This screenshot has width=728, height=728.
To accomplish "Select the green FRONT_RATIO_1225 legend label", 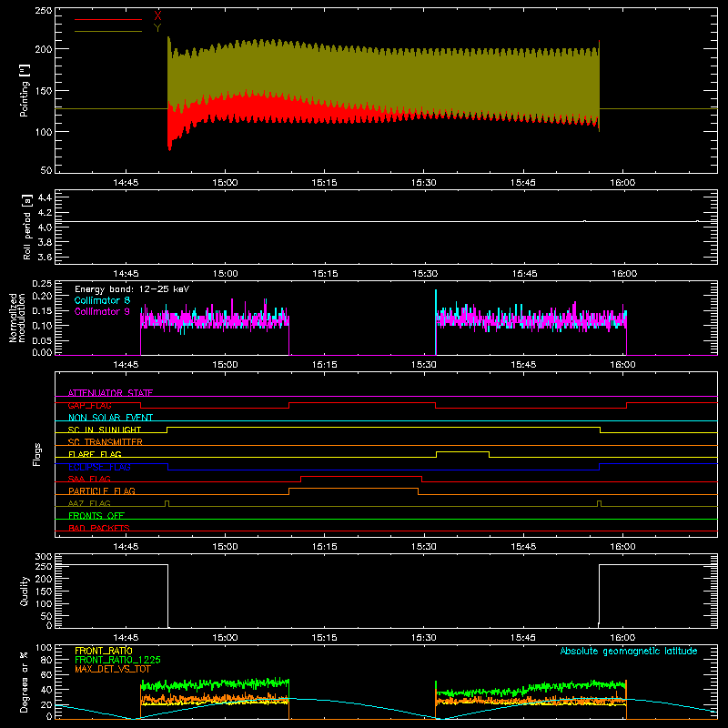I will click(117, 660).
